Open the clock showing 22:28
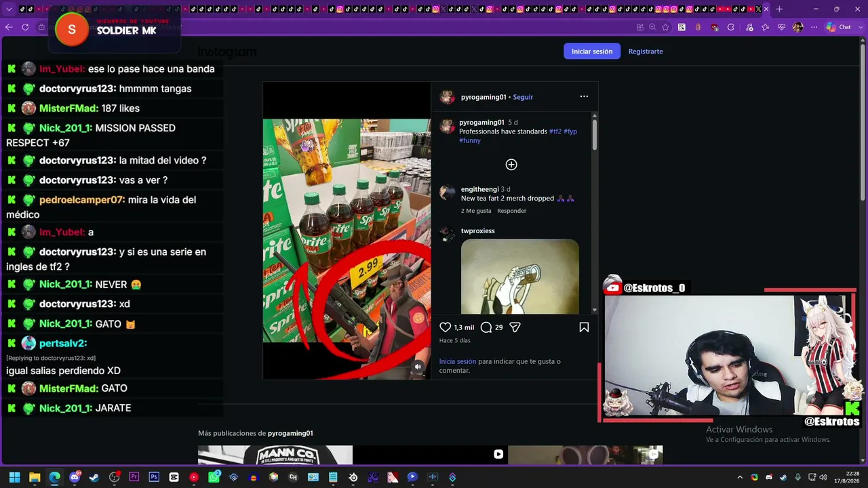868x488 pixels. 847,477
